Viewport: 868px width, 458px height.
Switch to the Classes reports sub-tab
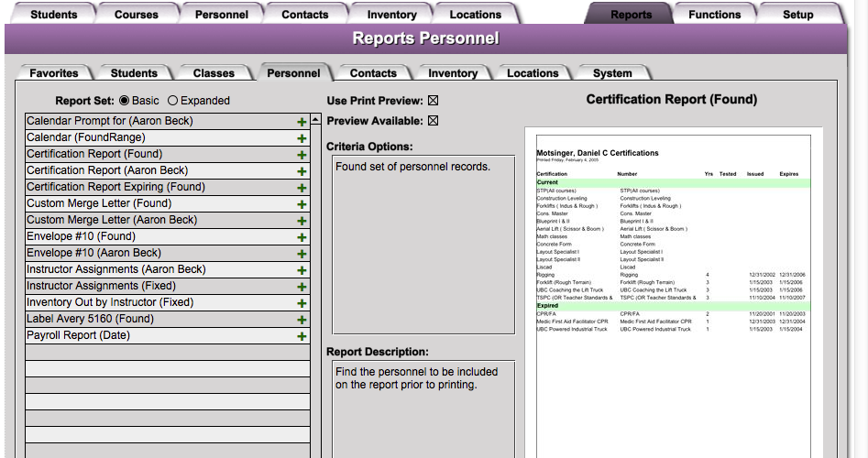pos(214,73)
